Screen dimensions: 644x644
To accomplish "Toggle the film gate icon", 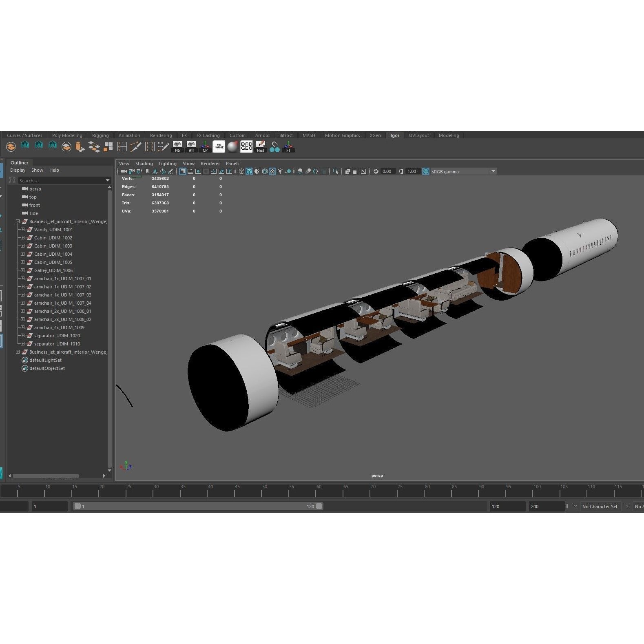I will click(190, 171).
